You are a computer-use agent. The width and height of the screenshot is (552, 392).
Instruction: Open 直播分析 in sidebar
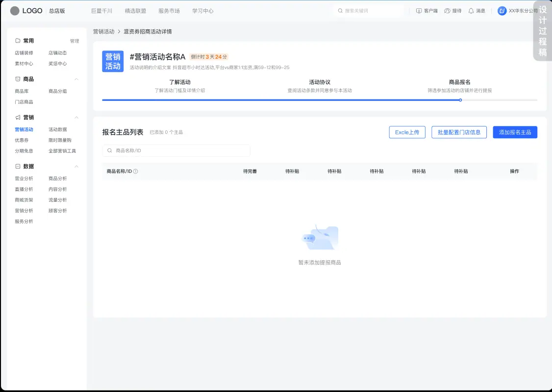(24, 189)
